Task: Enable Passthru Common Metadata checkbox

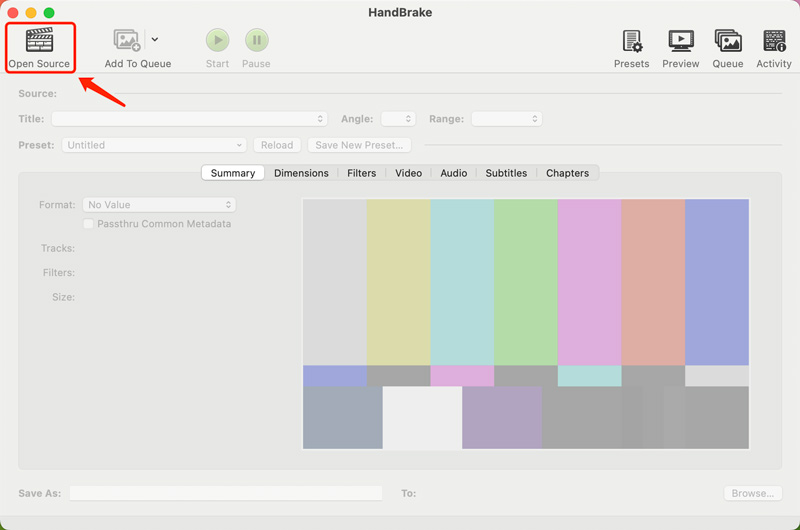Action: (x=89, y=224)
